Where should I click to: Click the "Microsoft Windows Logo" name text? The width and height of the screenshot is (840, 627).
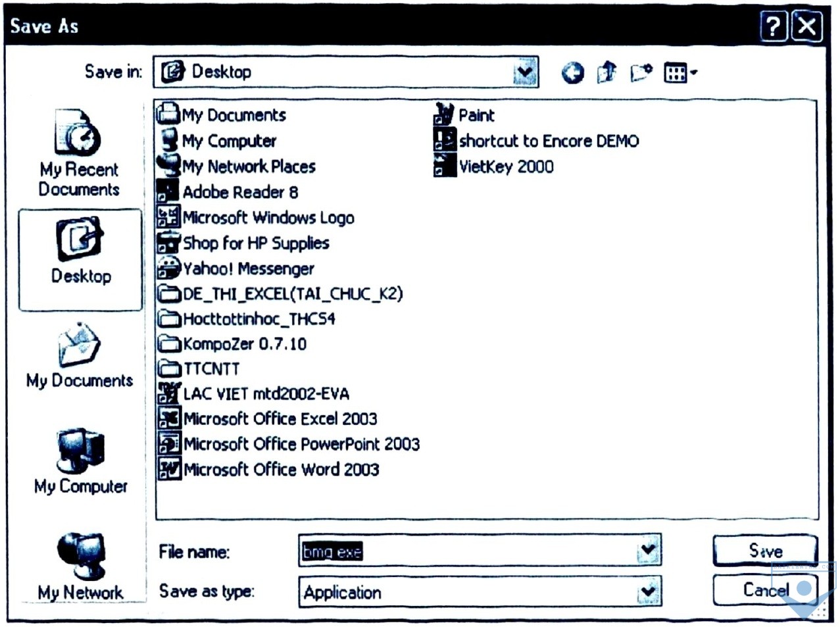point(268,218)
